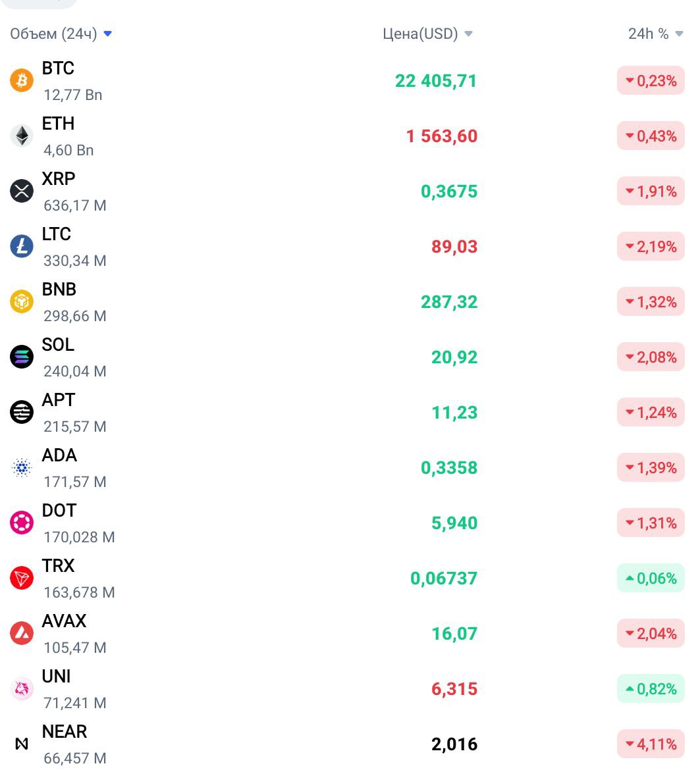Tap the Ethereum diamond icon

coord(22,136)
